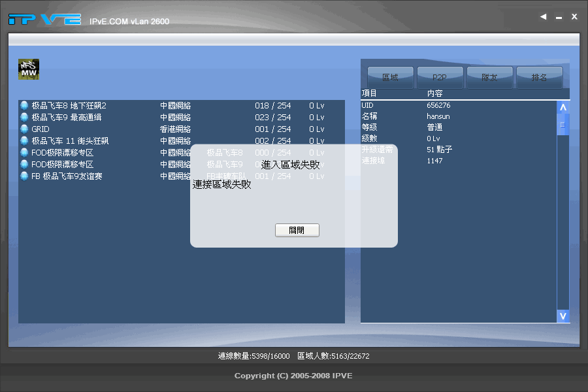Click the scrollbar thumb in the info panel
The height and width of the screenshot is (392, 588).
(x=563, y=123)
